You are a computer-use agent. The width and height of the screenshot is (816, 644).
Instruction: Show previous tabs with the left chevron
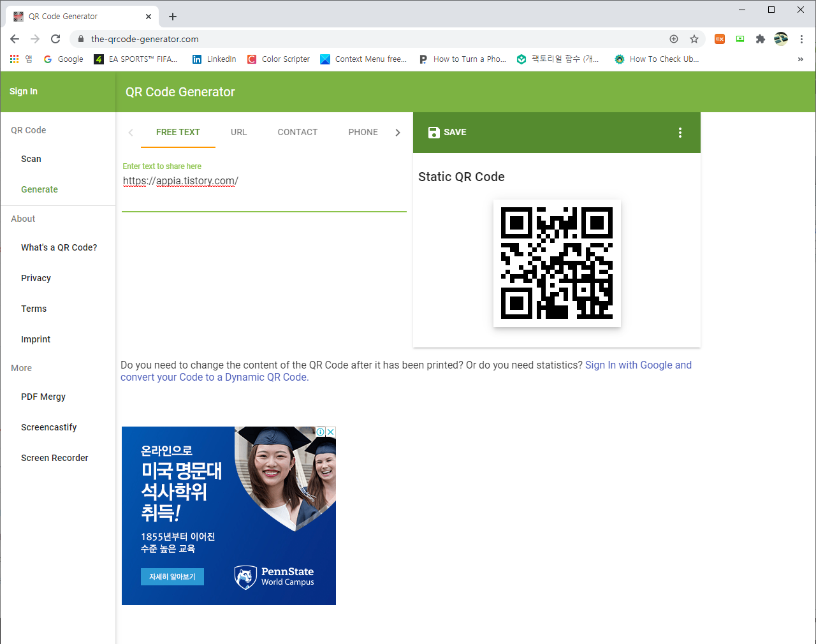131,133
